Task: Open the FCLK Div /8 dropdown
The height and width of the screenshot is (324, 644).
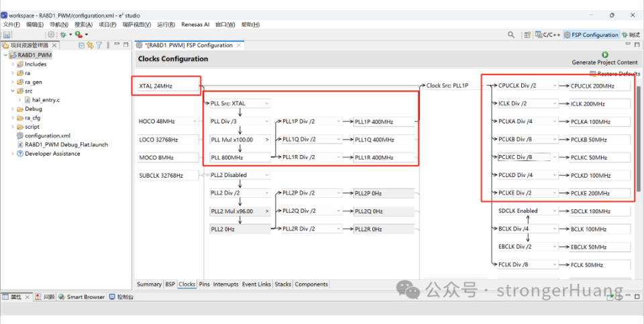Action: click(x=528, y=264)
